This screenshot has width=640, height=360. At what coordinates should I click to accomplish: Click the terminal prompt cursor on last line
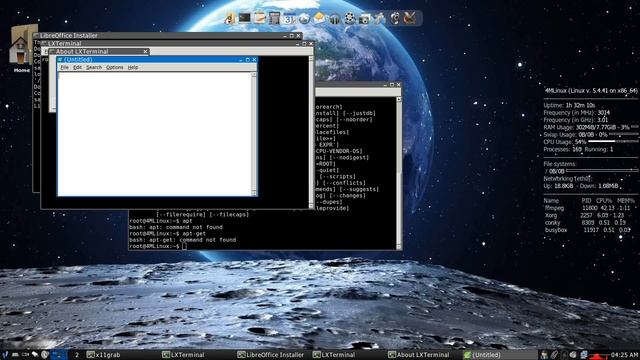[x=184, y=246]
